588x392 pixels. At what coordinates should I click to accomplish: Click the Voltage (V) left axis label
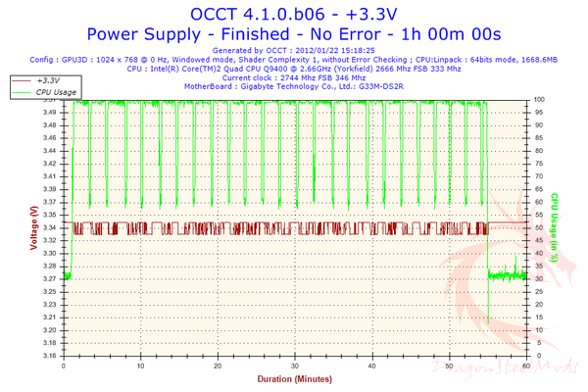33,227
